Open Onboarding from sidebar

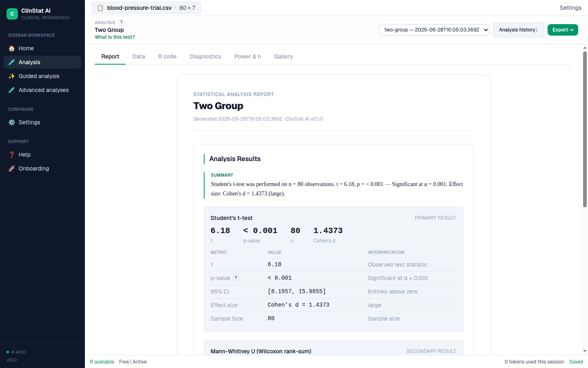42,168
